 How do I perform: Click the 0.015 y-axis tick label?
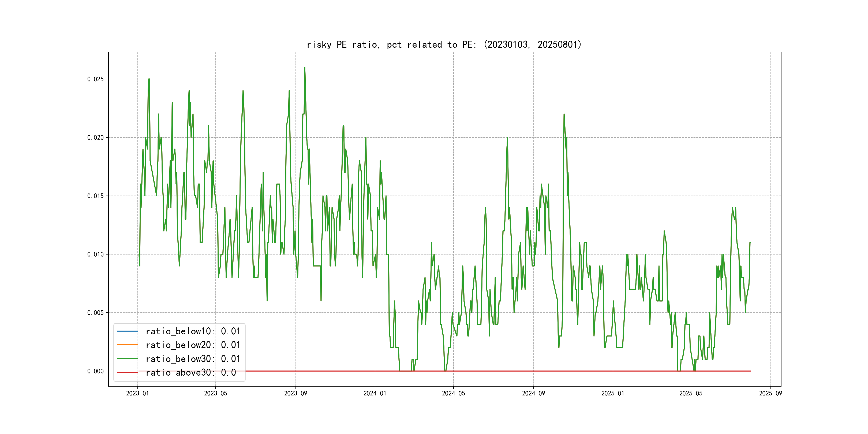pyautogui.click(x=95, y=196)
